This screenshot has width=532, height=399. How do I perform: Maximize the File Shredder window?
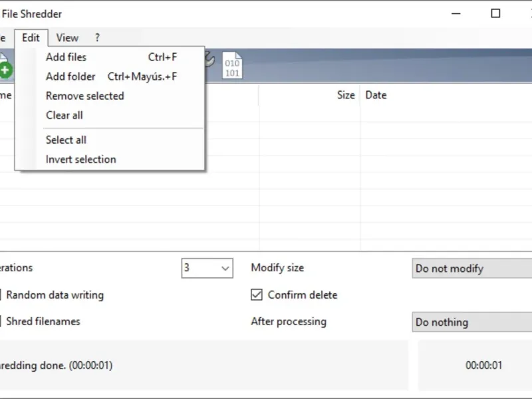495,13
